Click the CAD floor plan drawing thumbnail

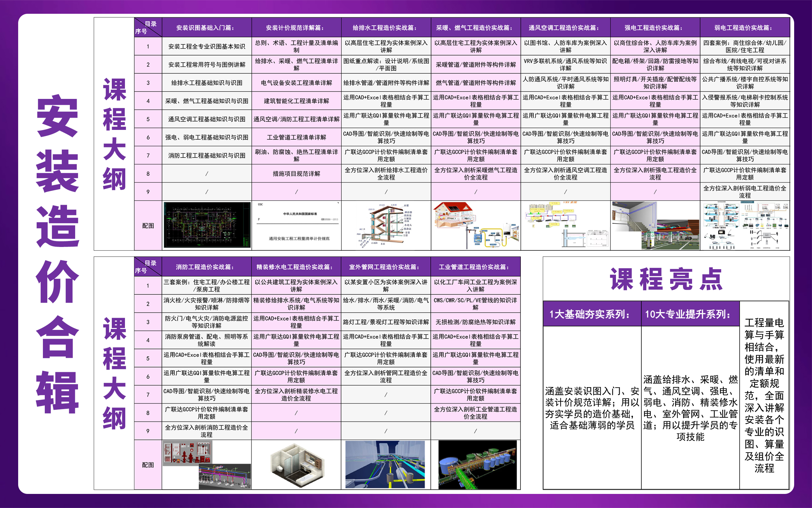tap(207, 225)
